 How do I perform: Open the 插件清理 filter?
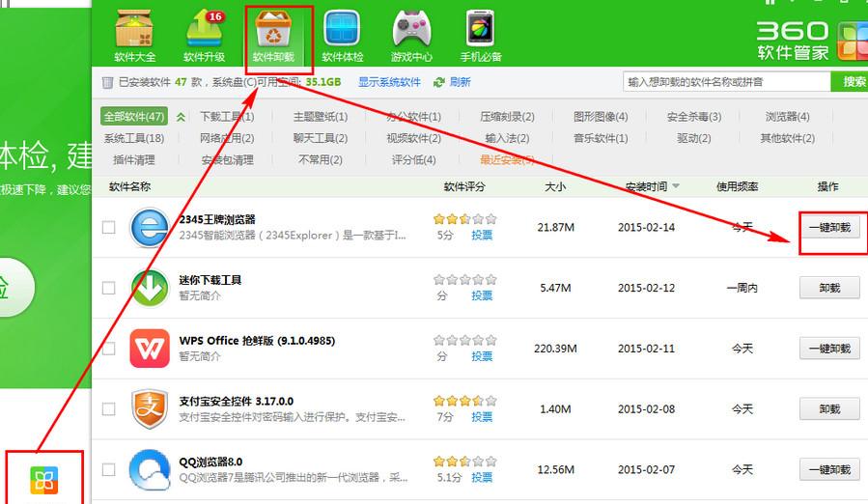tap(134, 160)
